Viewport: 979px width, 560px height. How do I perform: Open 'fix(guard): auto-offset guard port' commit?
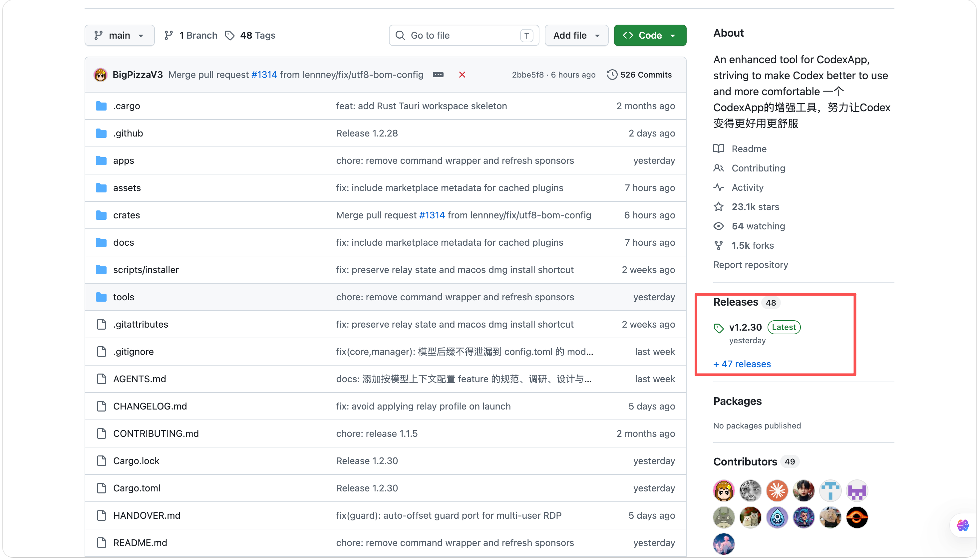pyautogui.click(x=449, y=515)
